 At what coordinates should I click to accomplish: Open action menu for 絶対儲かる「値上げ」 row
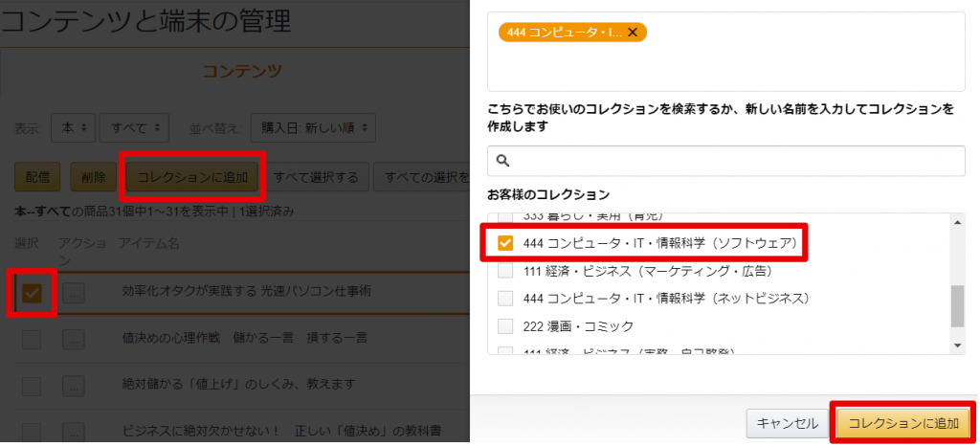[x=74, y=386]
